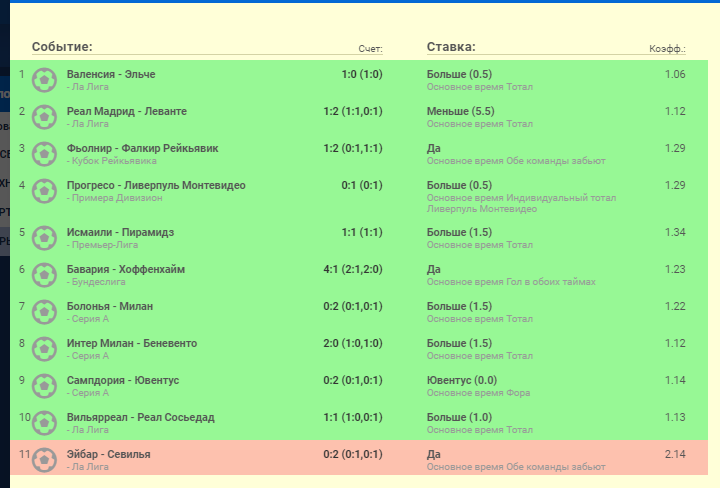Click the coefficient 1.14

(x=675, y=381)
